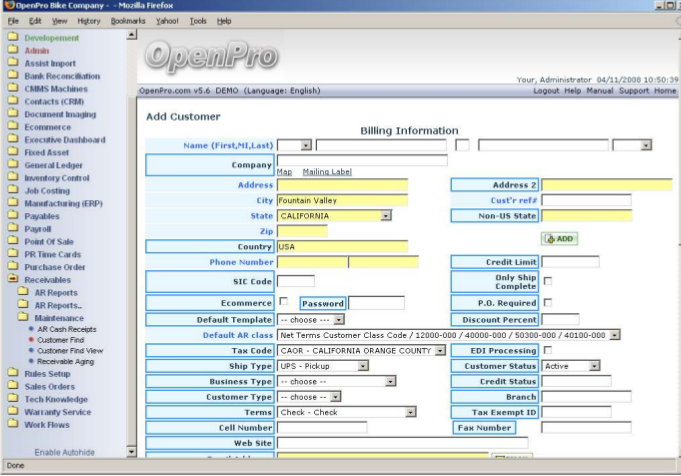Click the Company input field

pyautogui.click(x=361, y=160)
